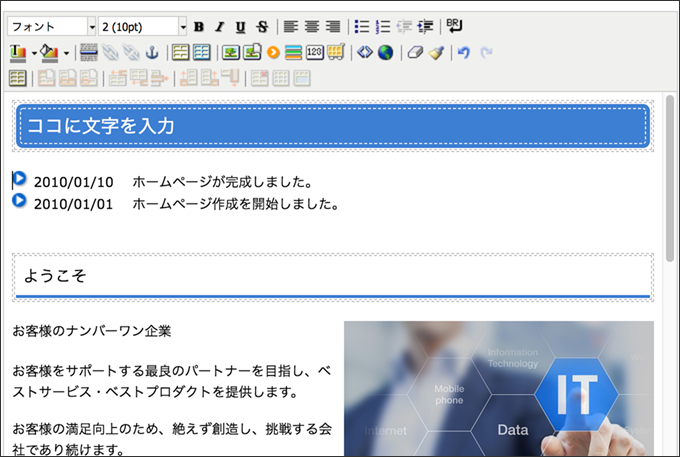The width and height of the screenshot is (680, 457).
Task: Apply the text color
Action: pos(18,53)
